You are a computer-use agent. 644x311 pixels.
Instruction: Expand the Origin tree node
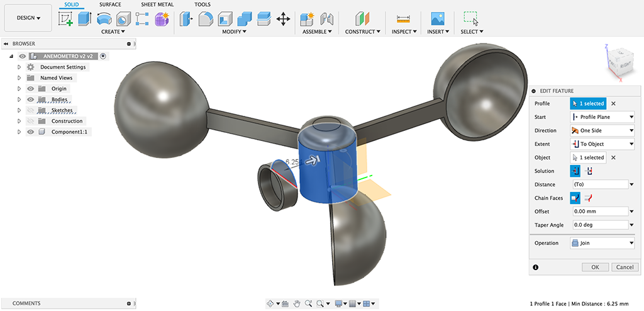[19, 88]
